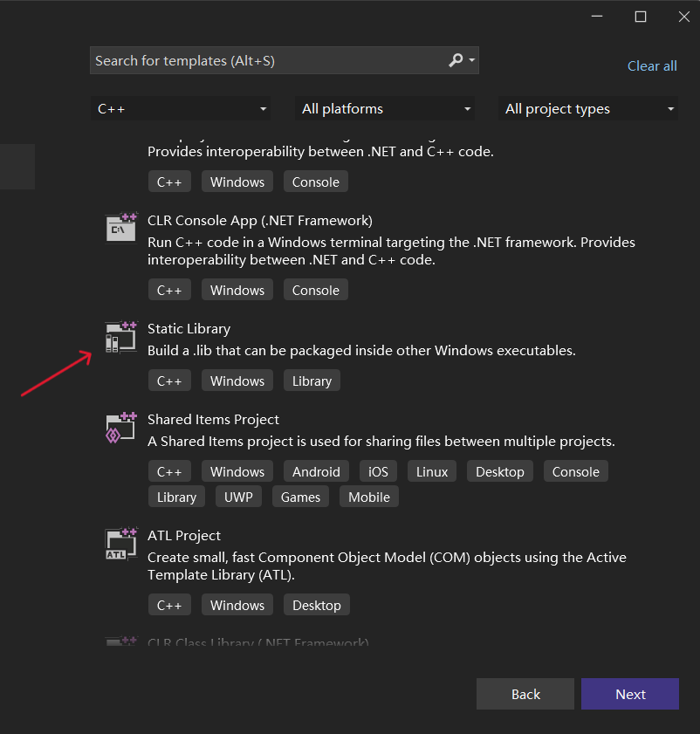Open the All platforms dropdown
The width and height of the screenshot is (700, 734).
coord(385,108)
